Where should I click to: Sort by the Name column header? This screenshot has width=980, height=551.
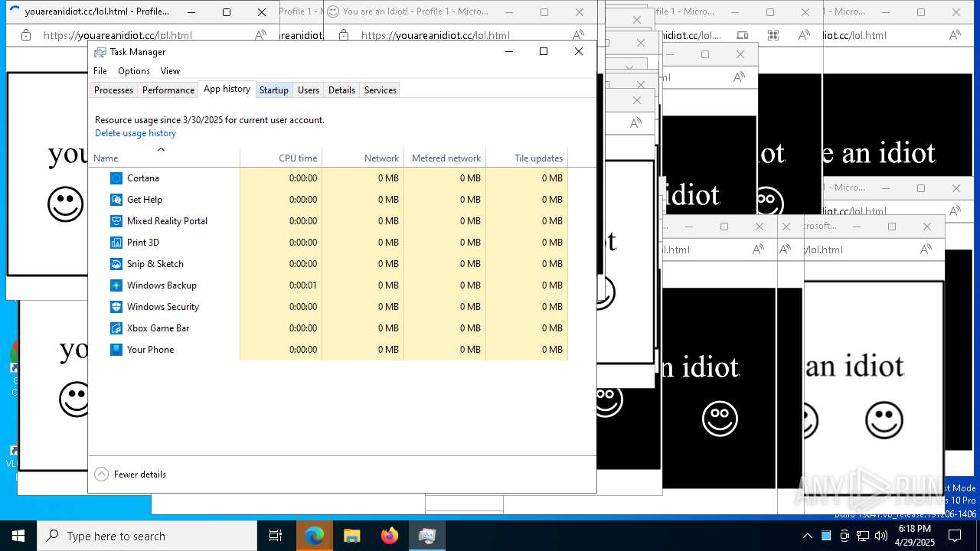[x=165, y=158]
